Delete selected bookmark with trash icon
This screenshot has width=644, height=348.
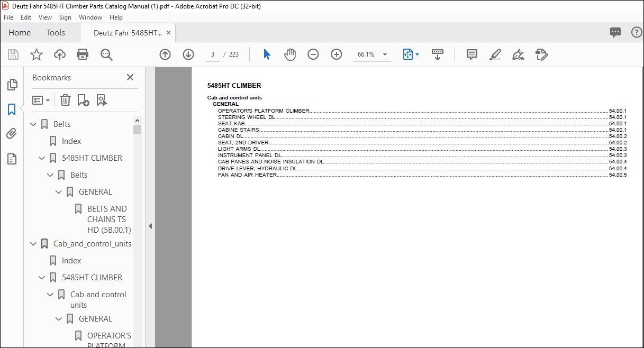pyautogui.click(x=65, y=100)
